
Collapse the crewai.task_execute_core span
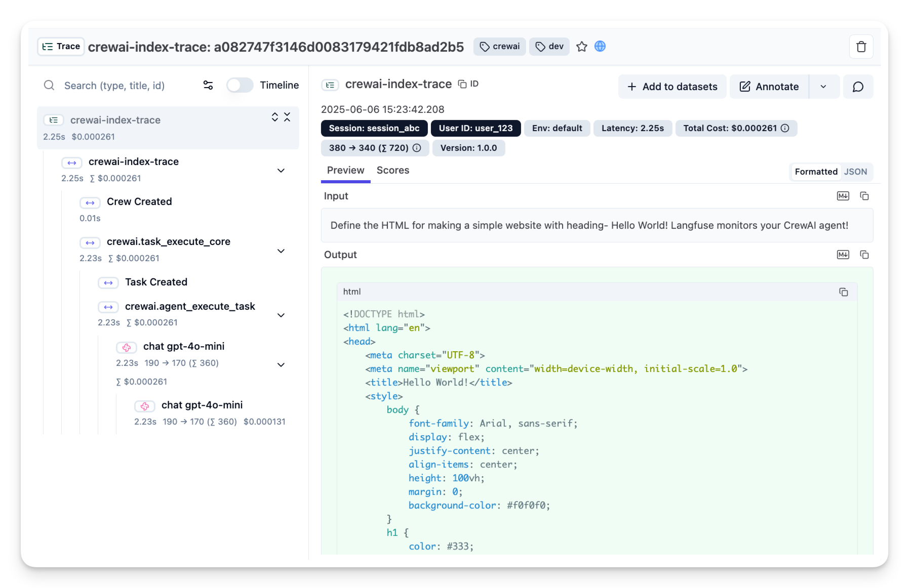tap(281, 251)
